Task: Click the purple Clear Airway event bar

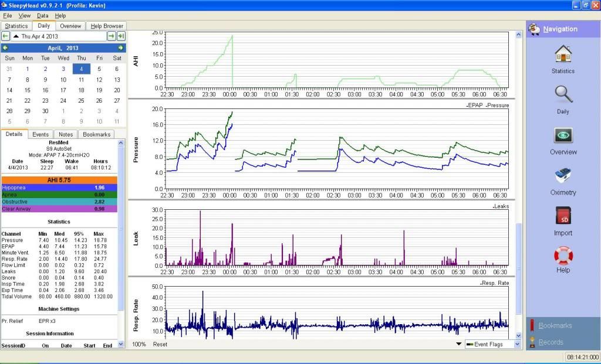Action: (x=59, y=209)
